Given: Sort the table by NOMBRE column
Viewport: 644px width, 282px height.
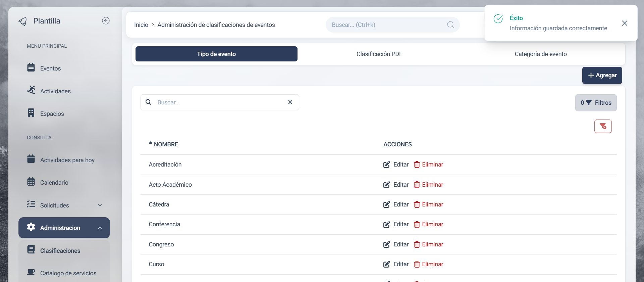Looking at the screenshot, I should (x=166, y=144).
